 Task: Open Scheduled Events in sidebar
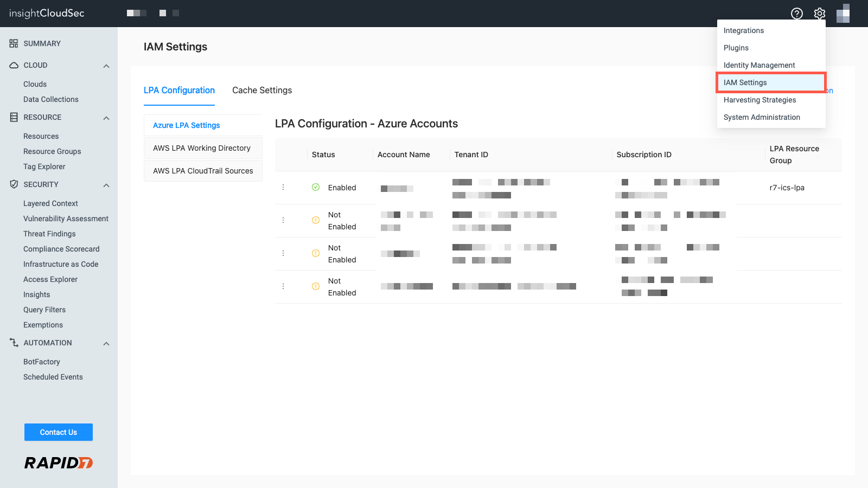(53, 377)
